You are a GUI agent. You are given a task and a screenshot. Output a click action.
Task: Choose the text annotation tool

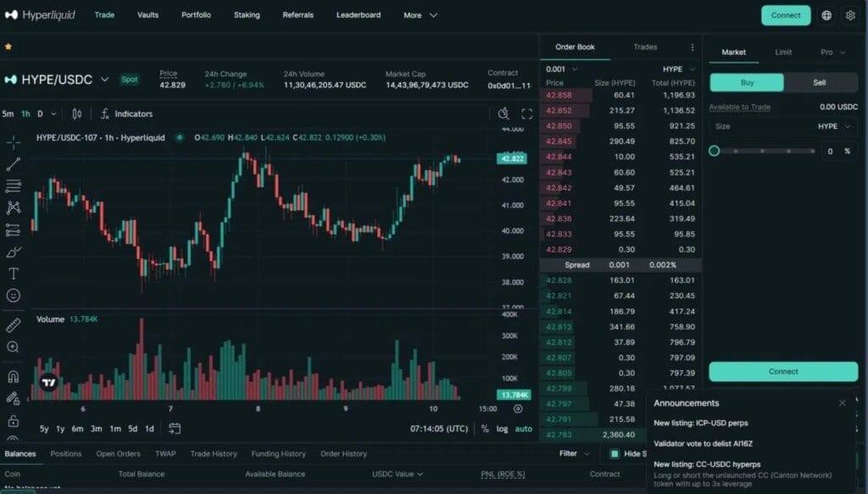tap(14, 274)
